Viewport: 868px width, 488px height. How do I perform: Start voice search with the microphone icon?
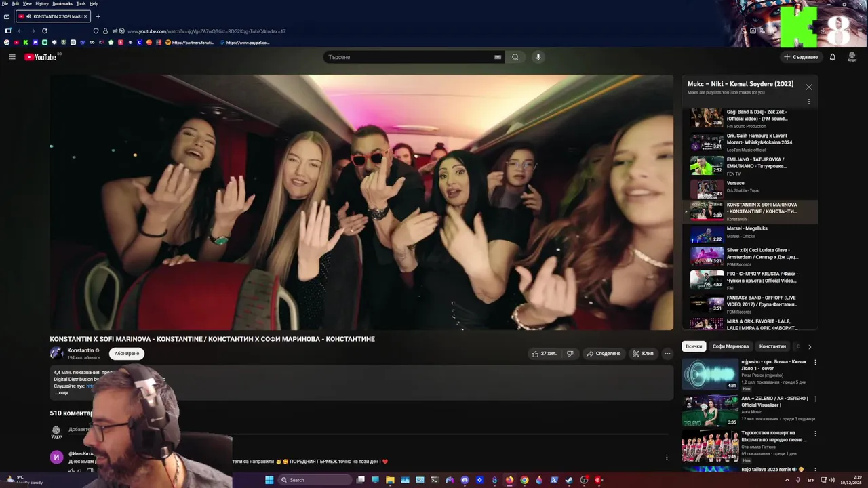click(538, 57)
